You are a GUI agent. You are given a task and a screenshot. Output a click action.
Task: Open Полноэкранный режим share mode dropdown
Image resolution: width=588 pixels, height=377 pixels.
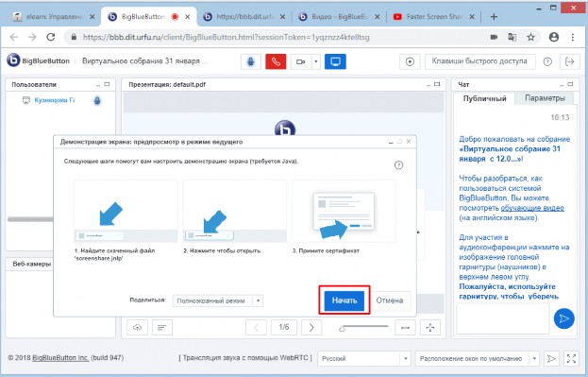(217, 300)
